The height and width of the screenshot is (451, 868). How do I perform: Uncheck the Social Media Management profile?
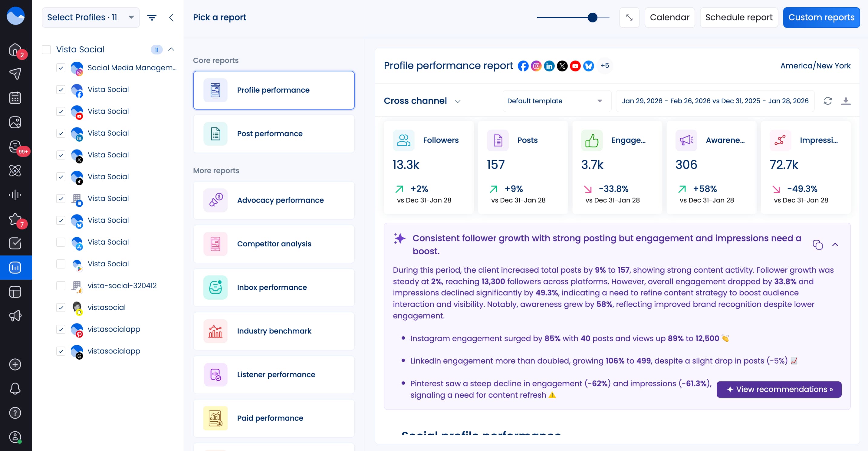point(61,68)
